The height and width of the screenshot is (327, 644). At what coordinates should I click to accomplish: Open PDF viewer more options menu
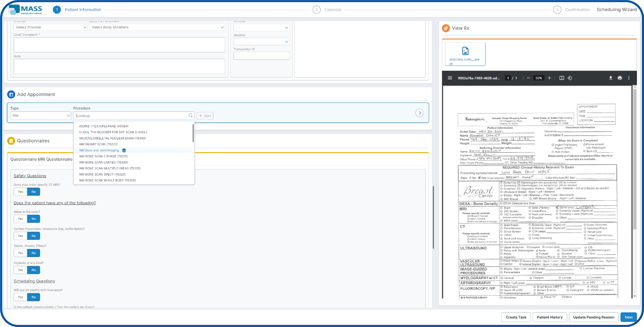coord(629,78)
